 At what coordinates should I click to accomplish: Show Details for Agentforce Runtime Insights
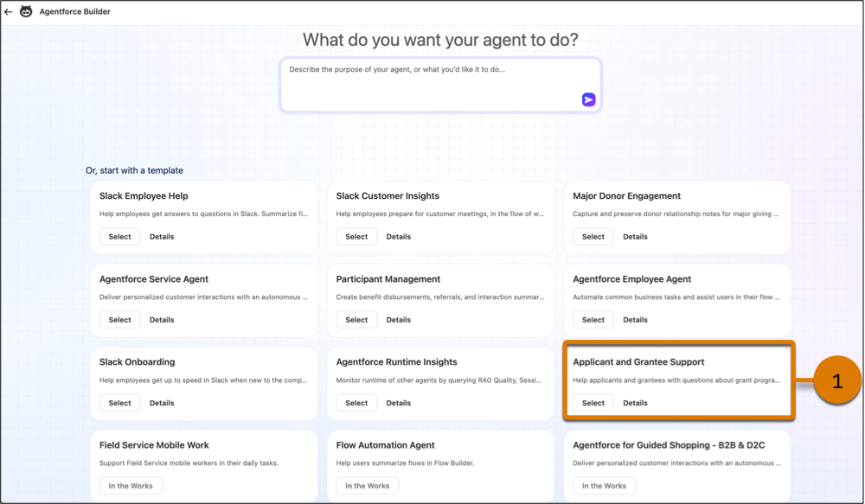(x=398, y=403)
